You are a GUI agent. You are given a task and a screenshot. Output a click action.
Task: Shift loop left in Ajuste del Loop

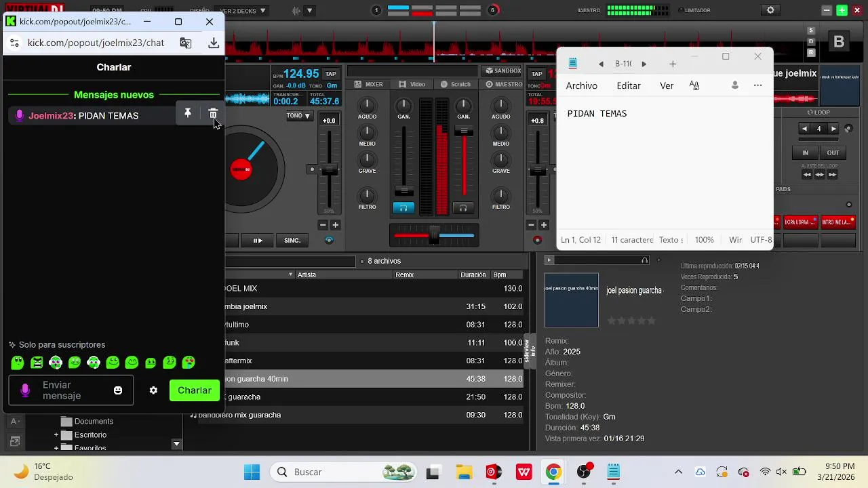click(807, 174)
